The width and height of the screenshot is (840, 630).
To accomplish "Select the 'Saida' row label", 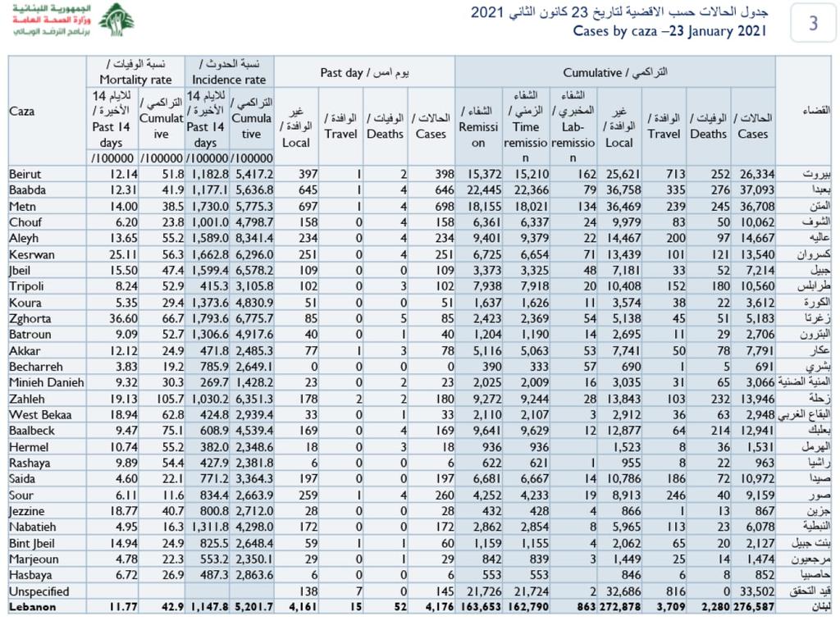I will (22, 479).
